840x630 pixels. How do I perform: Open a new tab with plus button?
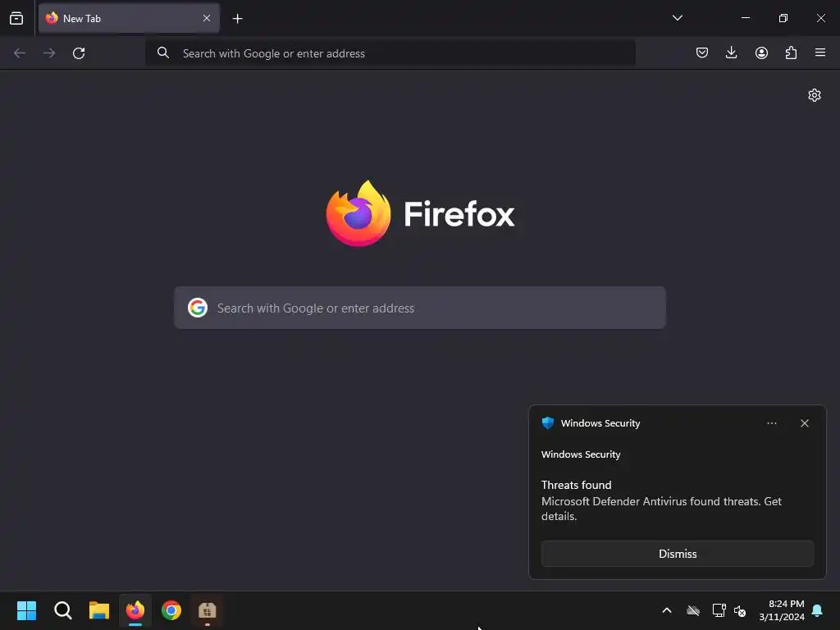coord(237,19)
